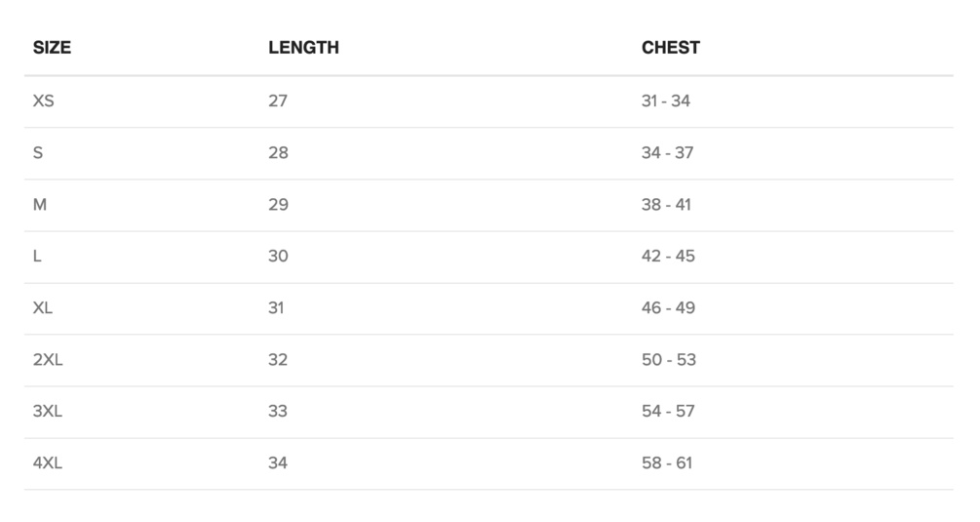Select the 2XL size cell
Viewport: 980px width, 522px height.
pos(48,359)
